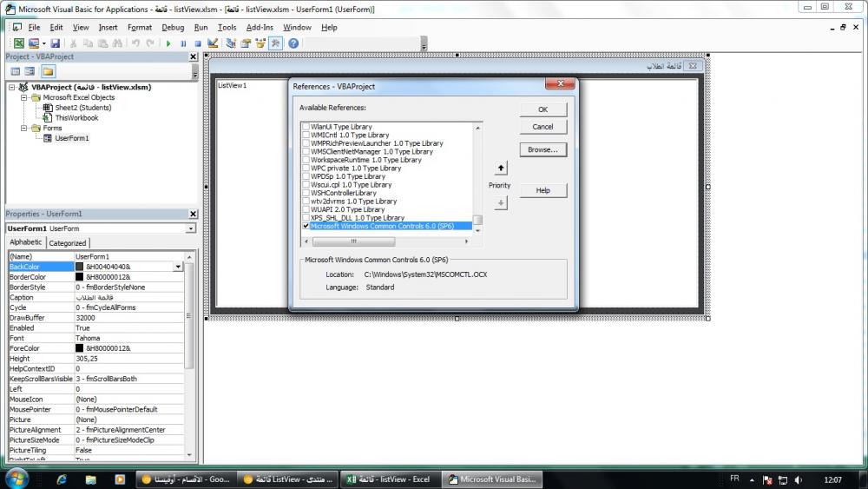Open the Object Browser toolbar icon
The width and height of the screenshot is (868, 489).
pos(260,43)
